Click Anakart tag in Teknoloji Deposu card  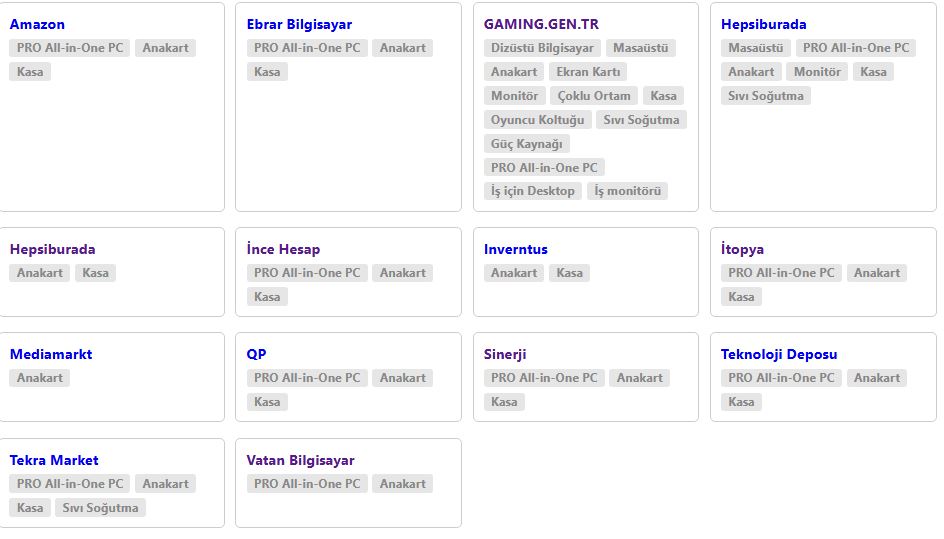(877, 378)
